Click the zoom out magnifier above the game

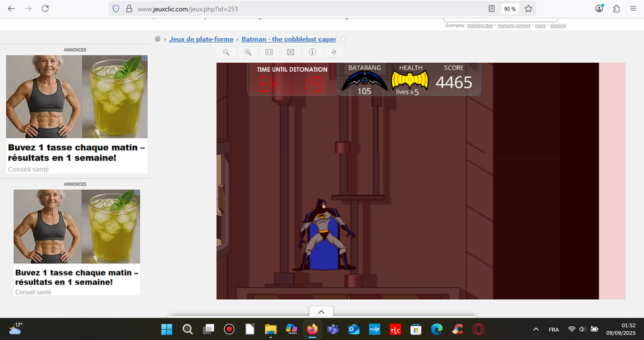[x=226, y=52]
